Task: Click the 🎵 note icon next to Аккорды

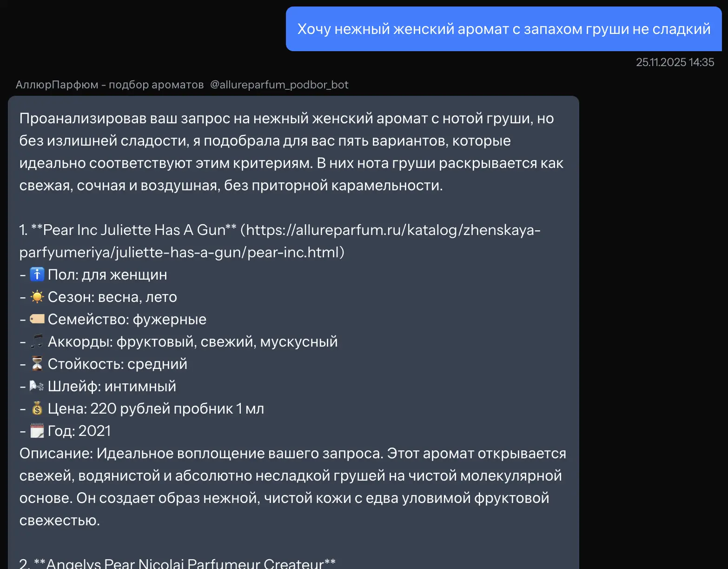Action: 37,341
